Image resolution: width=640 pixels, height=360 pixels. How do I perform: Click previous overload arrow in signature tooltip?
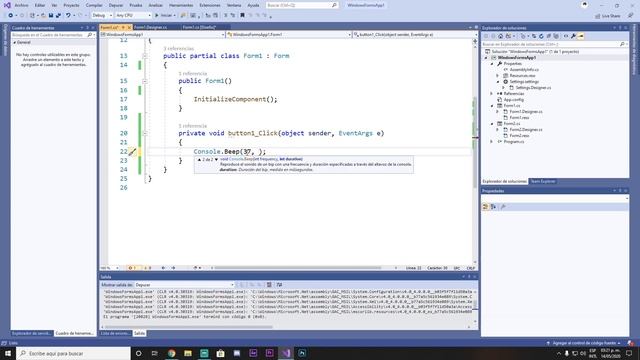(199, 160)
